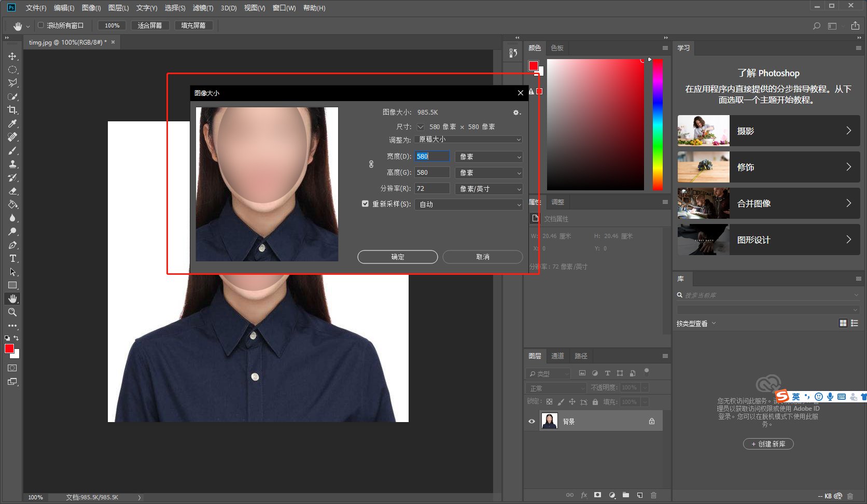
Task: Select the Move tool
Action: pos(12,56)
